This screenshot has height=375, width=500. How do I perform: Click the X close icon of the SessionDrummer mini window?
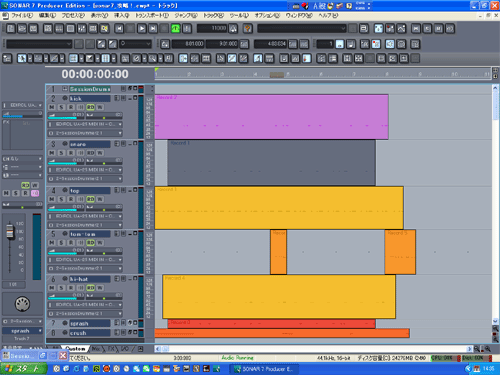(63, 356)
